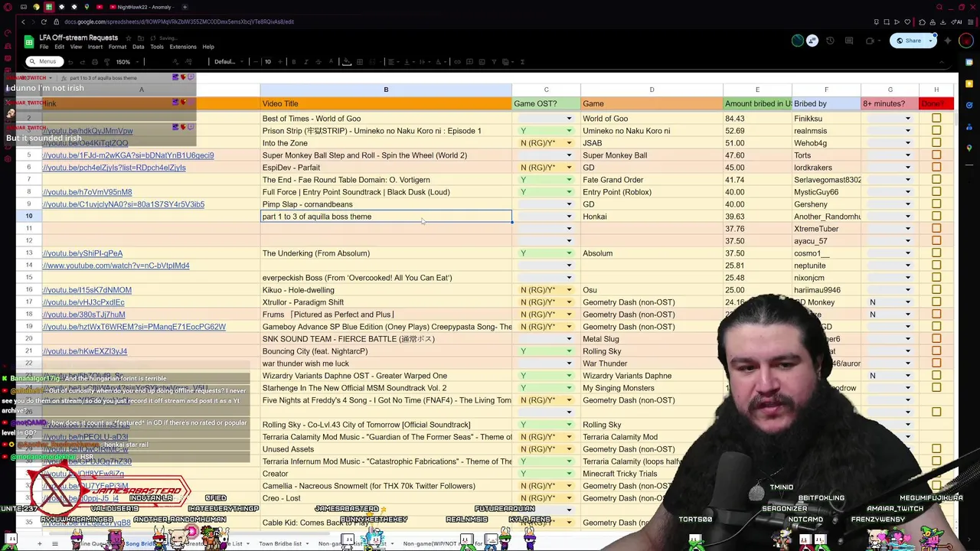Open Google Calendar side panel icon
This screenshot has width=980, height=551.
click(x=969, y=62)
